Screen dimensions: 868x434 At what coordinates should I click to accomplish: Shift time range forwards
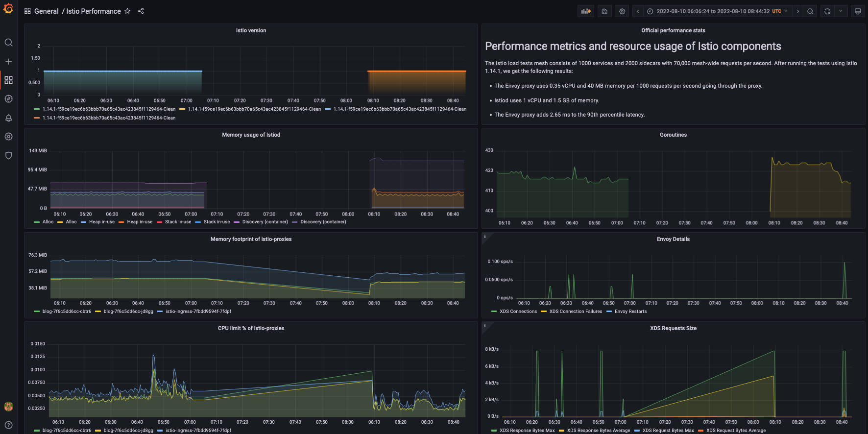point(798,11)
